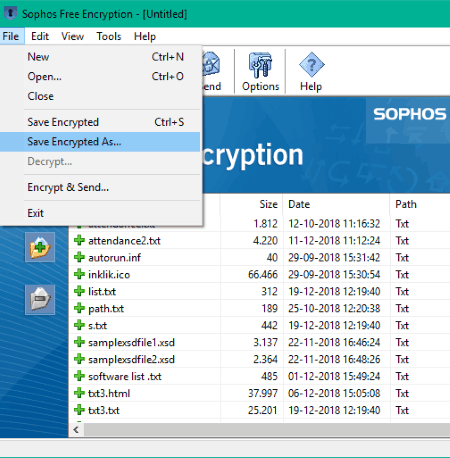Screen dimensions: 450x458
Task: Open the File menu
Action: click(x=11, y=36)
